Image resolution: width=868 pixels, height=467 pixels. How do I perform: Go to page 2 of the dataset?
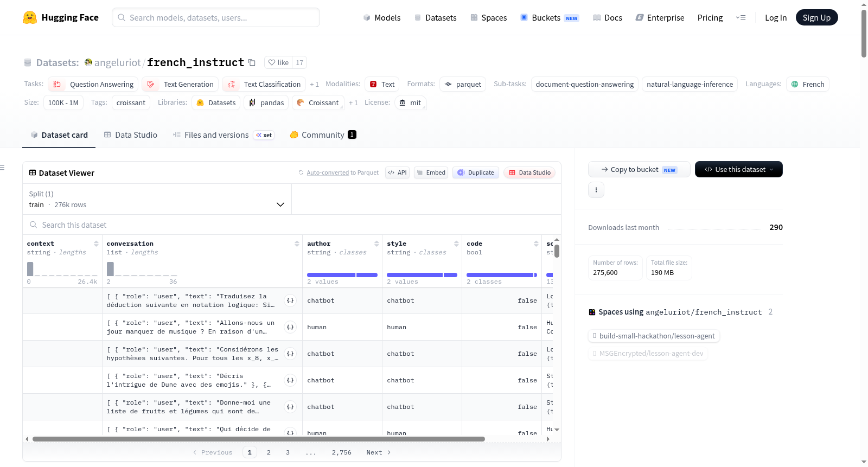tap(269, 452)
